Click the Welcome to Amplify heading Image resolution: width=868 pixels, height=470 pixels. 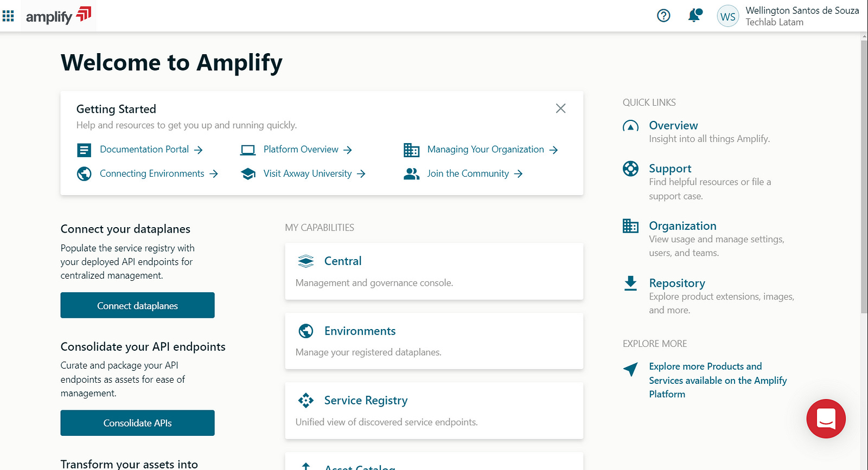pos(171,62)
